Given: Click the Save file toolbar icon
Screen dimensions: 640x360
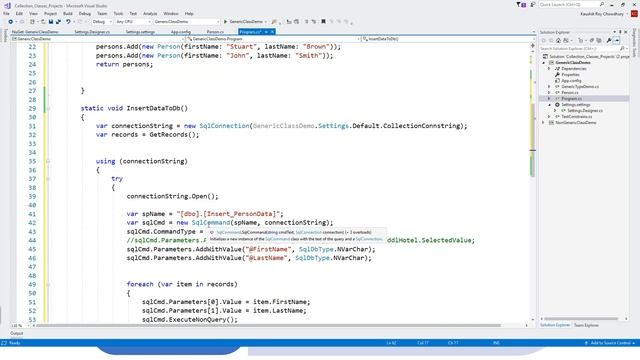Looking at the screenshot, I should point(51,22).
